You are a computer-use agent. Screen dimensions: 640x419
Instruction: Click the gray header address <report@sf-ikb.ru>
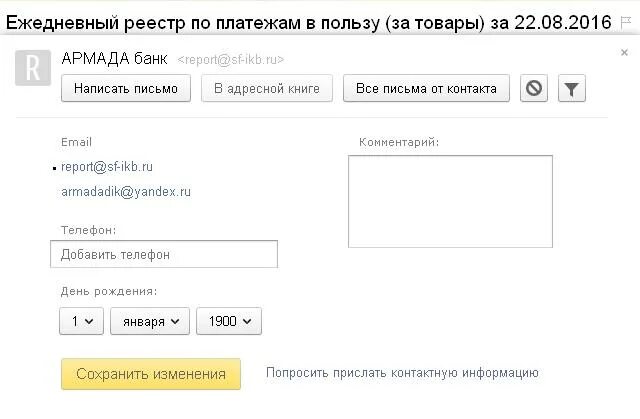231,60
